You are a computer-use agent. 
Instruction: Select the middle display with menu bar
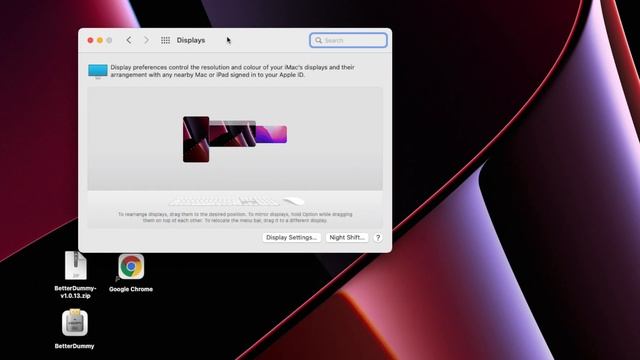click(232, 133)
